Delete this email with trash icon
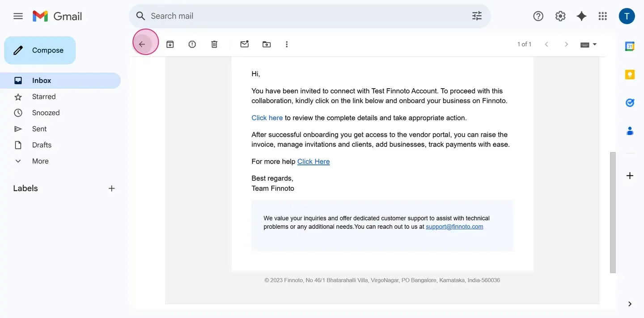This screenshot has width=644, height=318. 215,44
